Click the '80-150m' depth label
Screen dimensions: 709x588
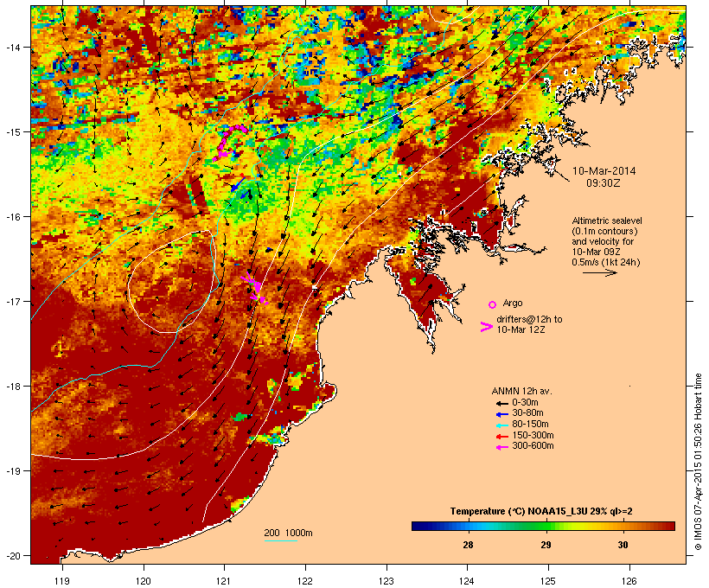pyautogui.click(x=530, y=425)
